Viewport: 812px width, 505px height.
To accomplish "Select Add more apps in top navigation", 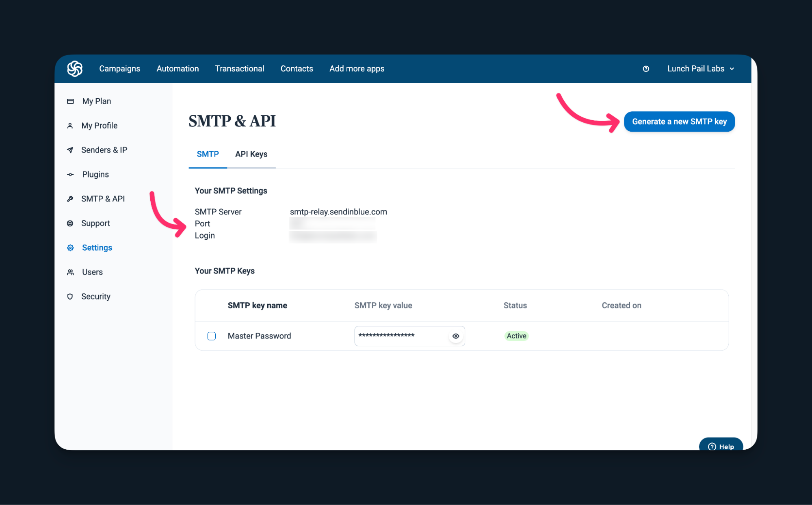I will coord(357,69).
